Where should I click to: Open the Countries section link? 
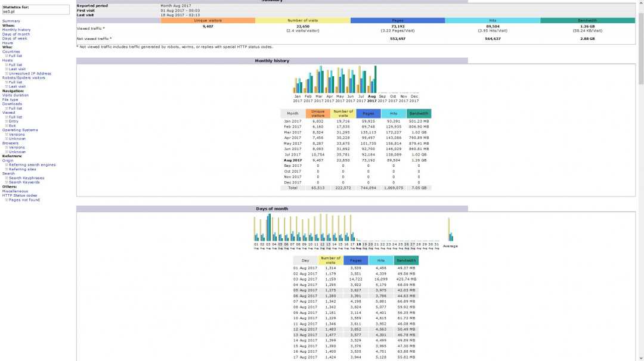point(11,52)
